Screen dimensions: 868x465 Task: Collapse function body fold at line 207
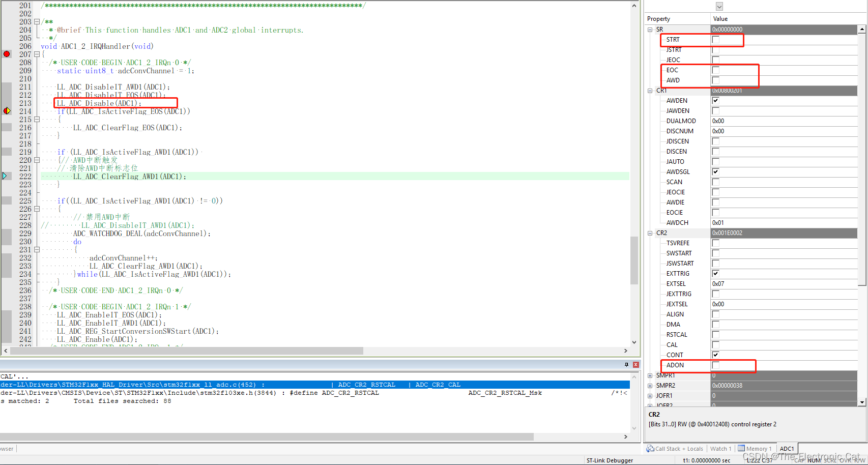click(37, 54)
